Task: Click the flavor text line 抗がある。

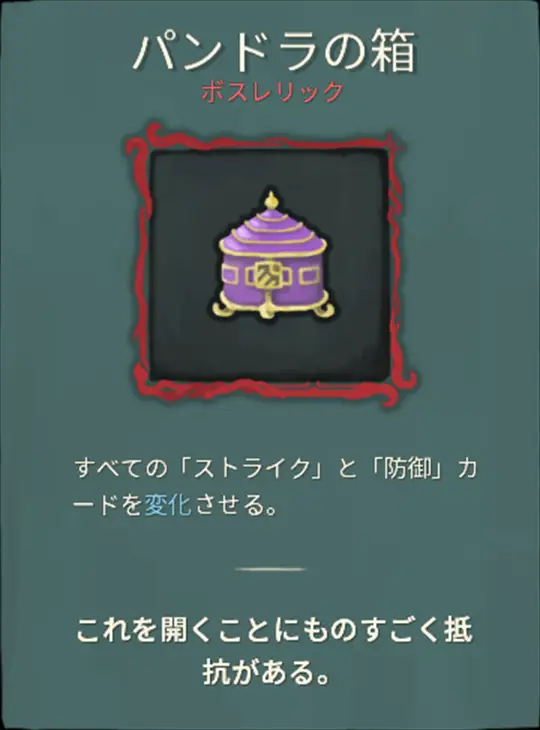Action: tap(266, 672)
